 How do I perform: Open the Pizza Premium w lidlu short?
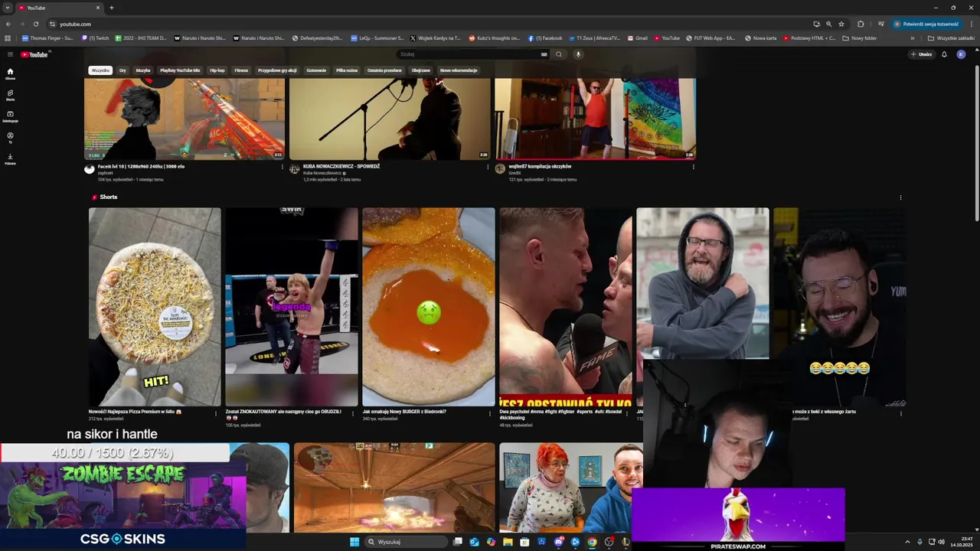(155, 307)
